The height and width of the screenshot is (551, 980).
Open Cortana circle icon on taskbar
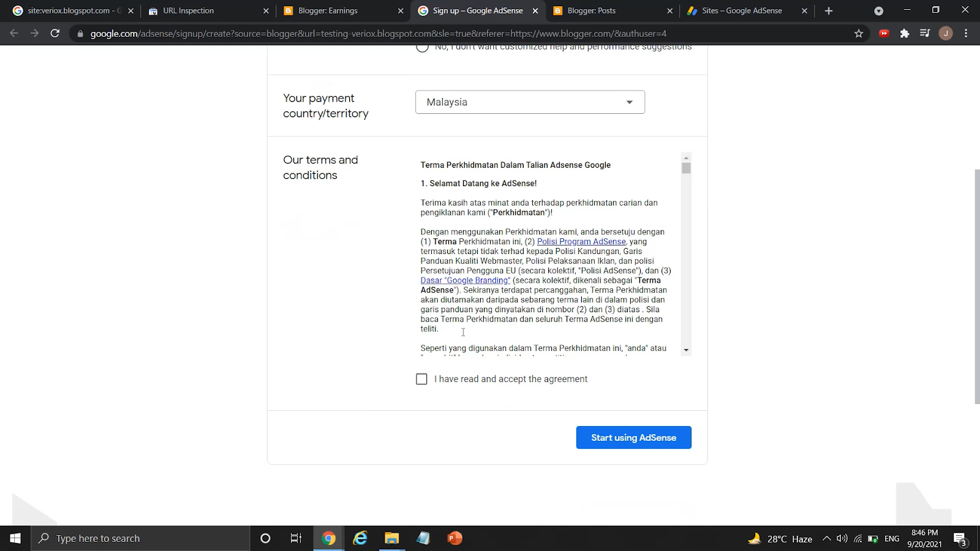tap(265, 538)
